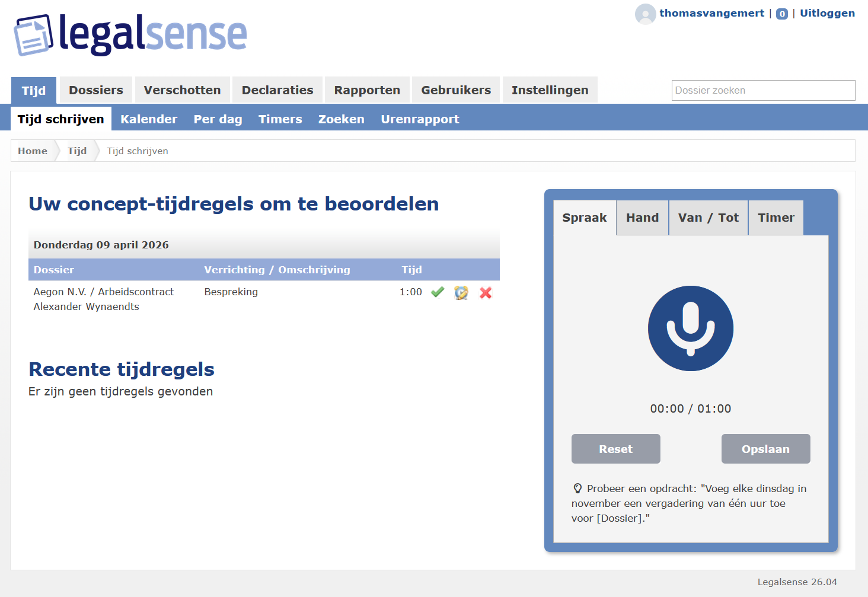Click the Reset button
The image size is (868, 597).
click(x=616, y=449)
